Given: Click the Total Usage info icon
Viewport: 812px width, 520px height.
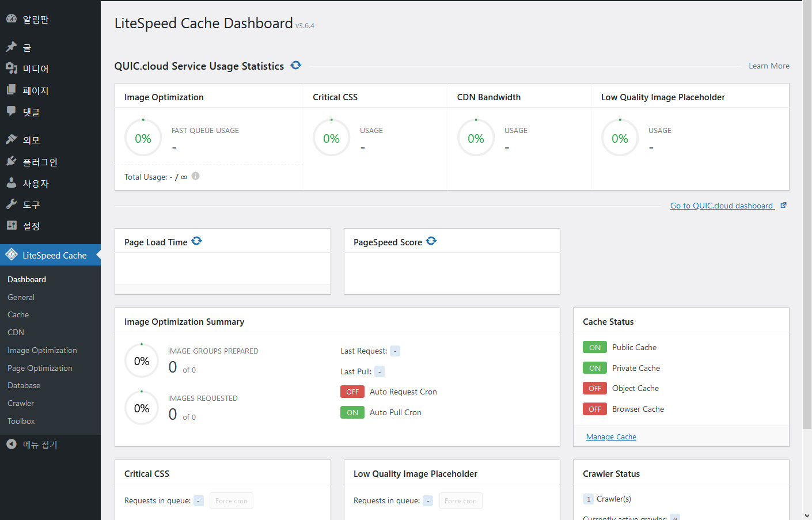Looking at the screenshot, I should 196,176.
